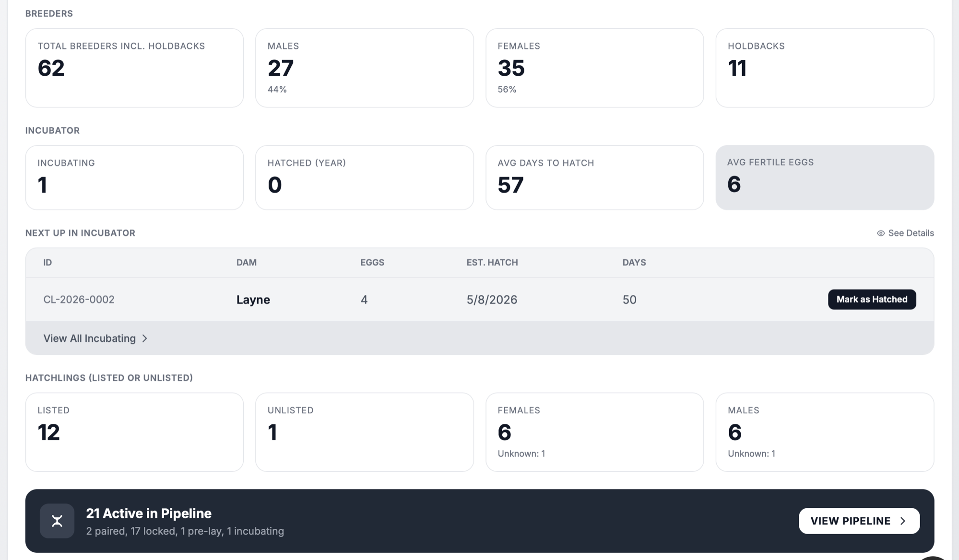Open clutch row CL-2026-0002
959x560 pixels.
(x=79, y=300)
